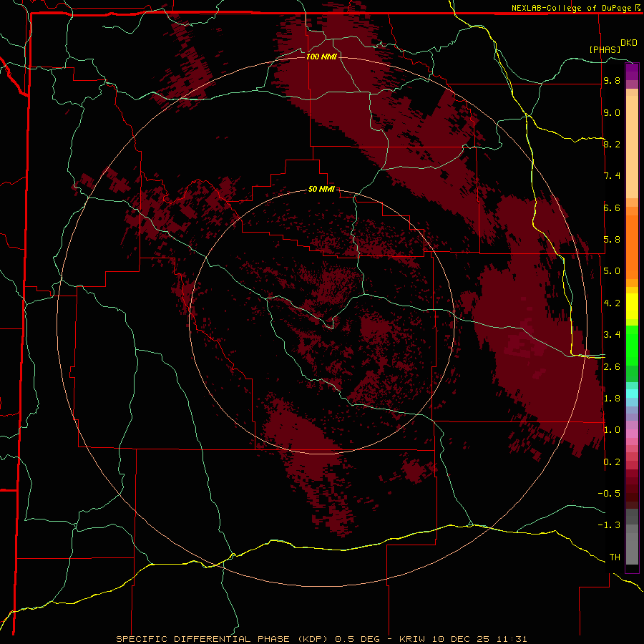
Task: Click the legend value 9.8
Action: coord(612,80)
